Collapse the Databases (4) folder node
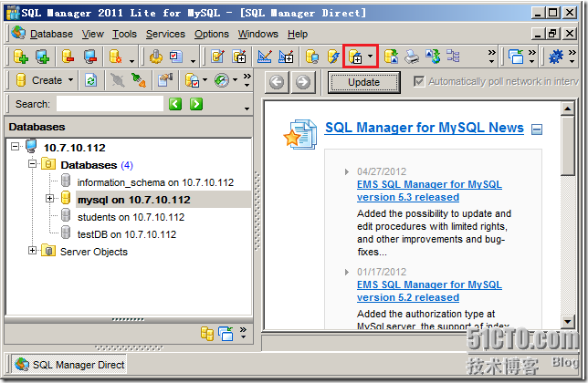This screenshot has height=383, width=588. (x=33, y=164)
